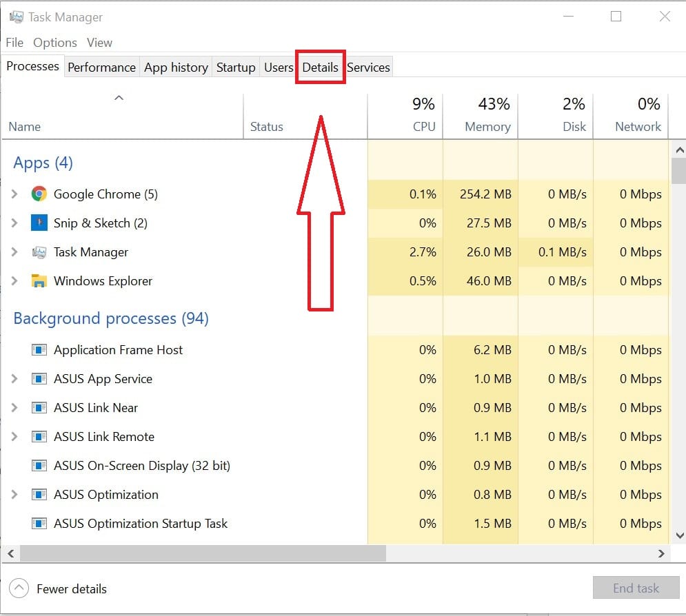Click the Snip & Sketch icon
686x616 pixels.
(39, 223)
